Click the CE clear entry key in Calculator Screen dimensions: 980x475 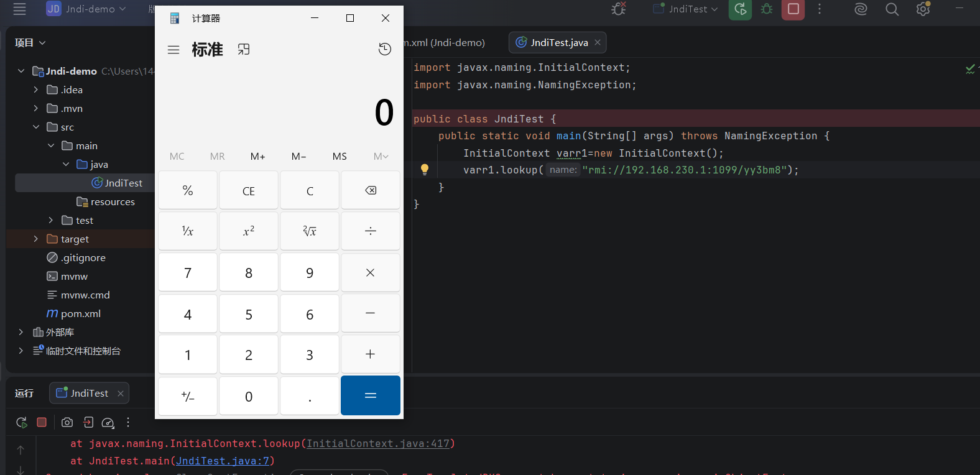tap(249, 190)
